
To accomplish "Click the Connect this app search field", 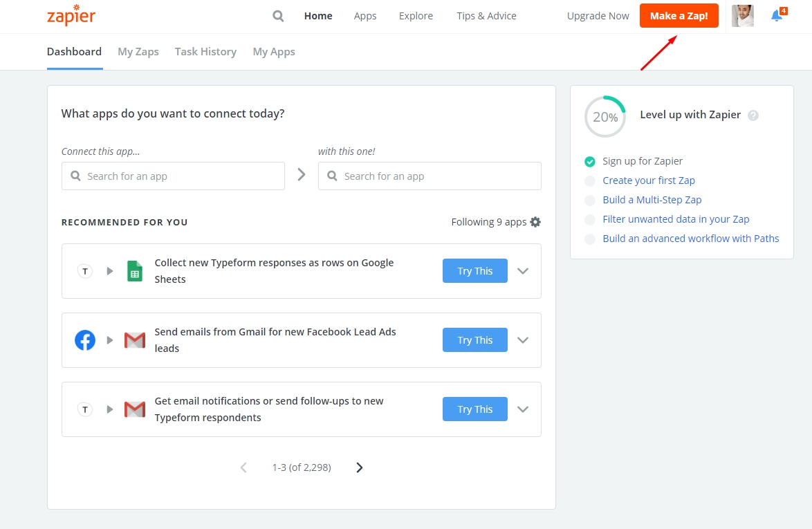I will tap(173, 176).
